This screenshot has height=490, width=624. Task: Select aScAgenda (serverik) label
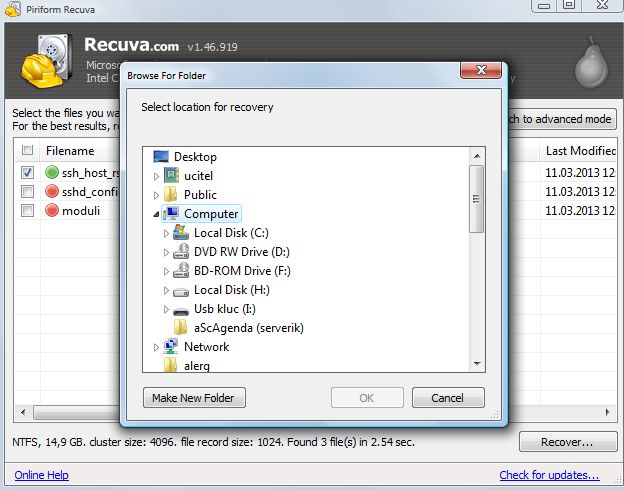tap(249, 328)
